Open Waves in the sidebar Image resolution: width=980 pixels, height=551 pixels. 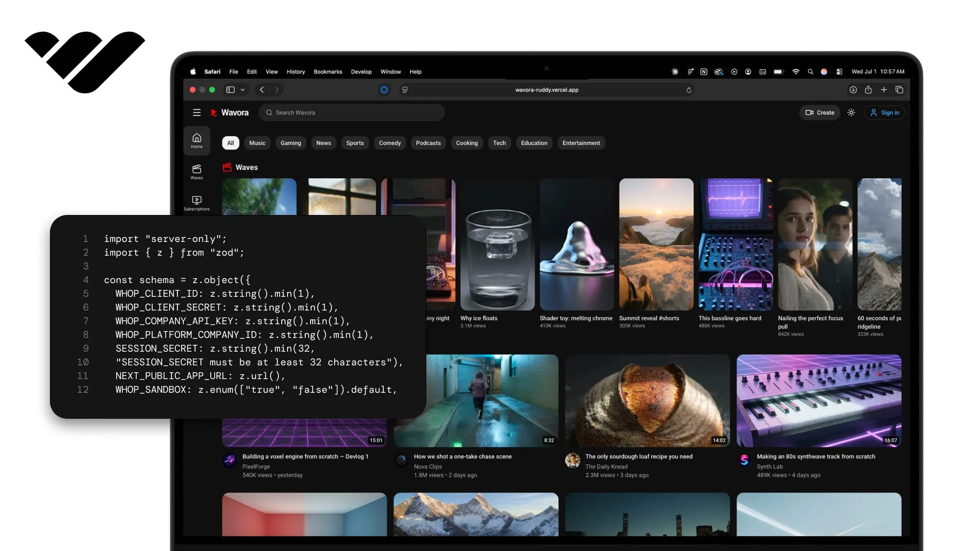pyautogui.click(x=196, y=172)
